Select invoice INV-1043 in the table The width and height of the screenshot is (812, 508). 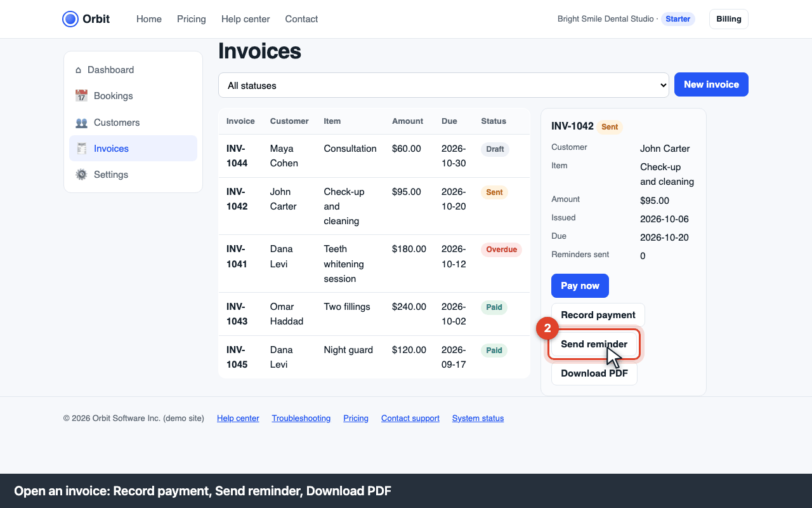pos(374,314)
